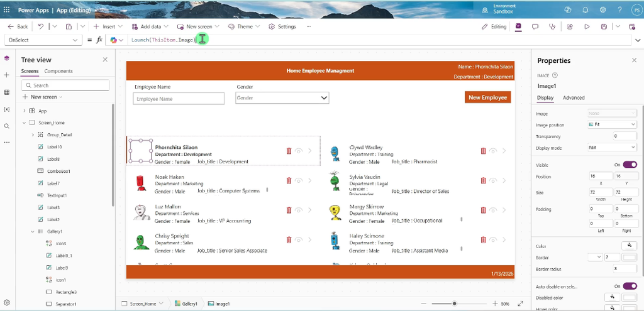Select Label10 in the tree
The width and height of the screenshot is (644, 311).
pyautogui.click(x=55, y=147)
